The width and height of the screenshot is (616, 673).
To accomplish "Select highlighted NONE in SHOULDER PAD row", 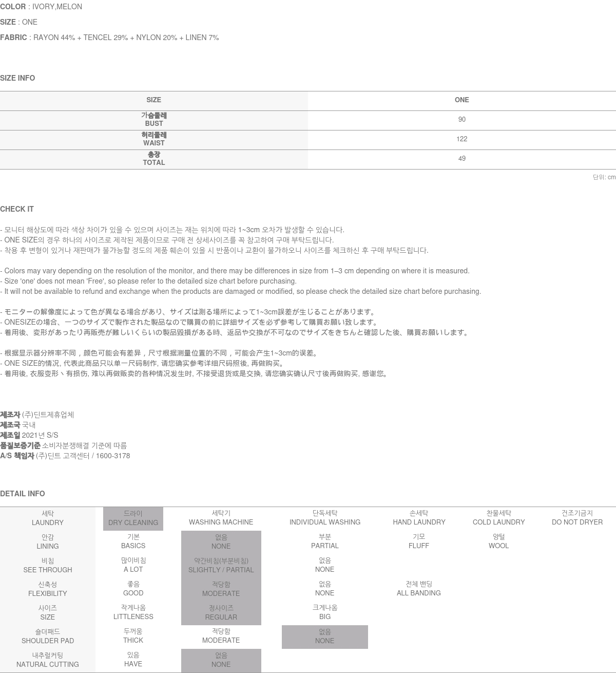I will pyautogui.click(x=325, y=637).
